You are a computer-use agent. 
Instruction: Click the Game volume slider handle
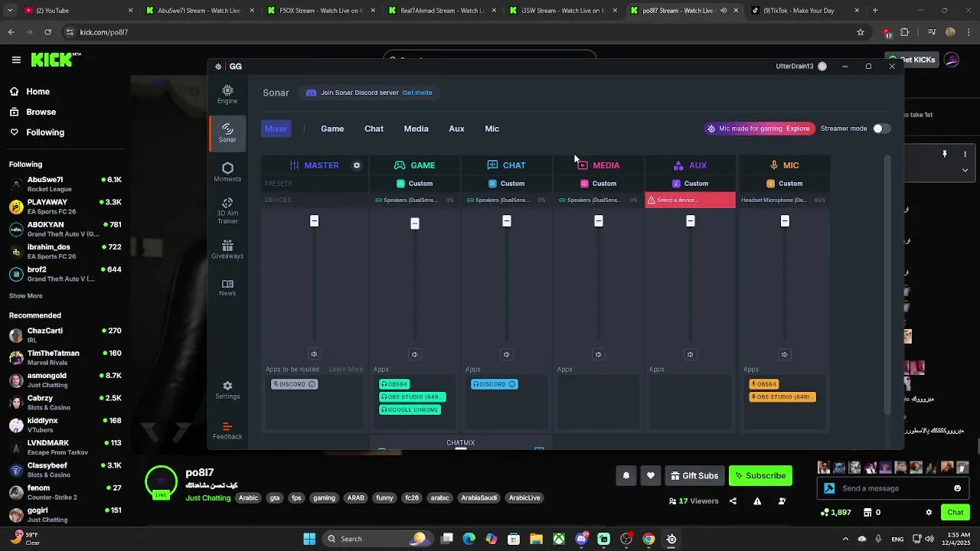click(415, 223)
